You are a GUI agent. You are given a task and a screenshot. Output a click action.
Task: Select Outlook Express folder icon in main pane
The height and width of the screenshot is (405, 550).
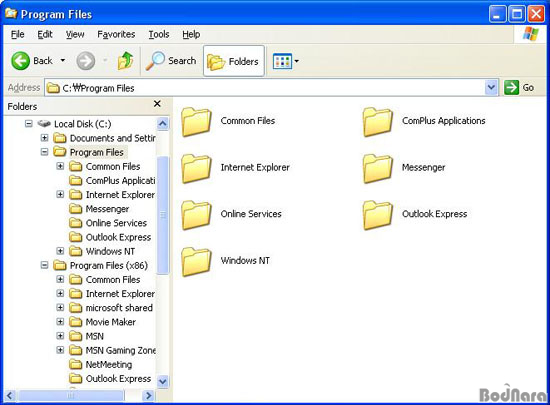pyautogui.click(x=377, y=215)
